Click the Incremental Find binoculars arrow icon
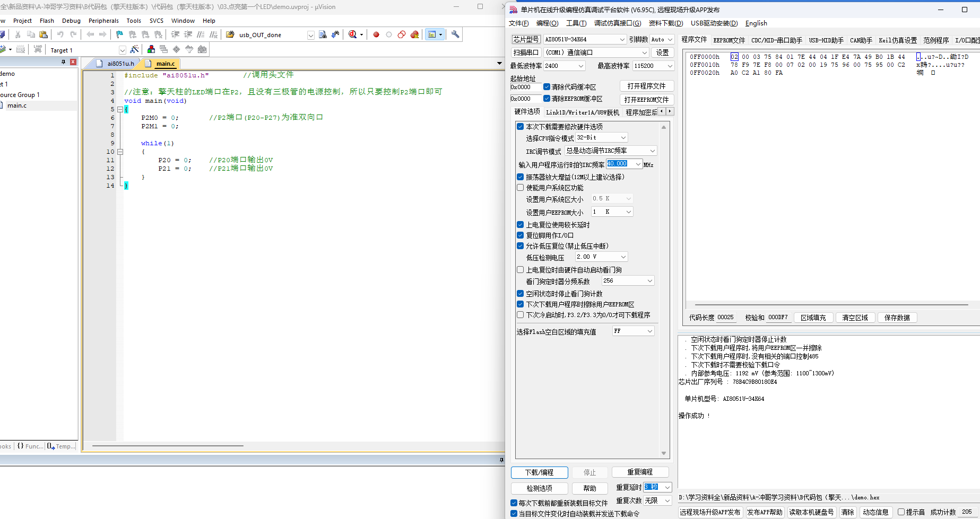Image resolution: width=980 pixels, height=519 pixels. [x=335, y=34]
